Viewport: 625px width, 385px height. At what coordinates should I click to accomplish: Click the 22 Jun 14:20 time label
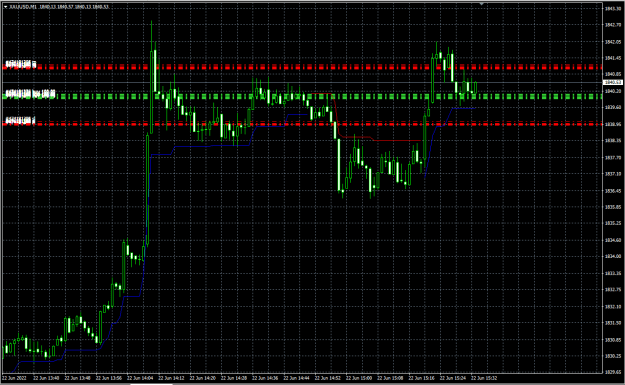click(x=202, y=378)
